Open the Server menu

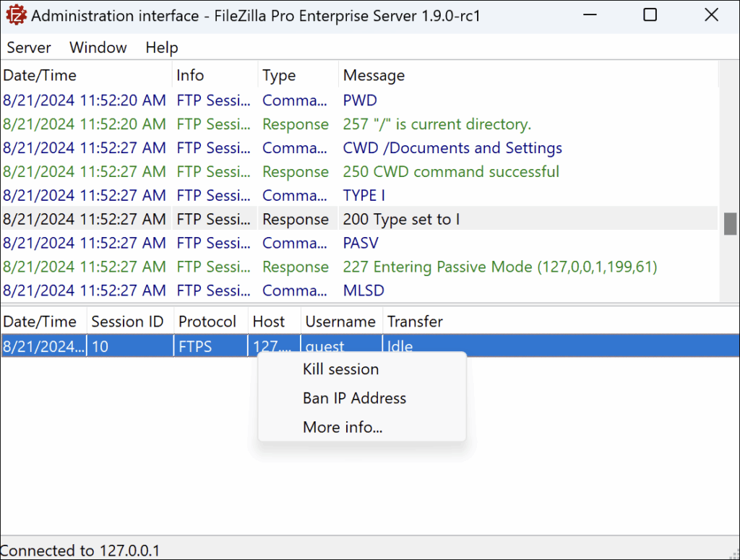(x=29, y=48)
